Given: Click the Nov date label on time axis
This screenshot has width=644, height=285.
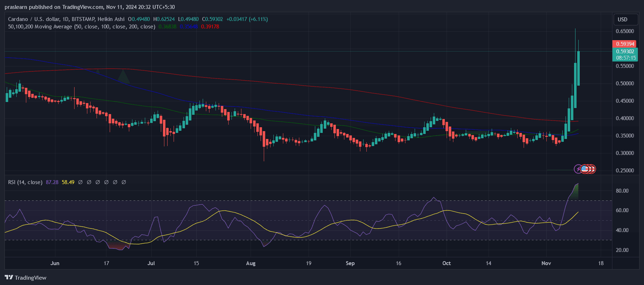Looking at the screenshot, I should [546, 263].
